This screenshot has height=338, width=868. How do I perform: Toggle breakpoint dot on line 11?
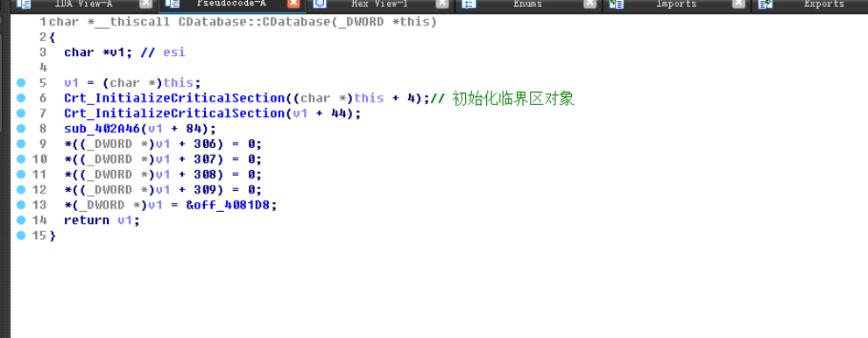pyautogui.click(x=21, y=174)
